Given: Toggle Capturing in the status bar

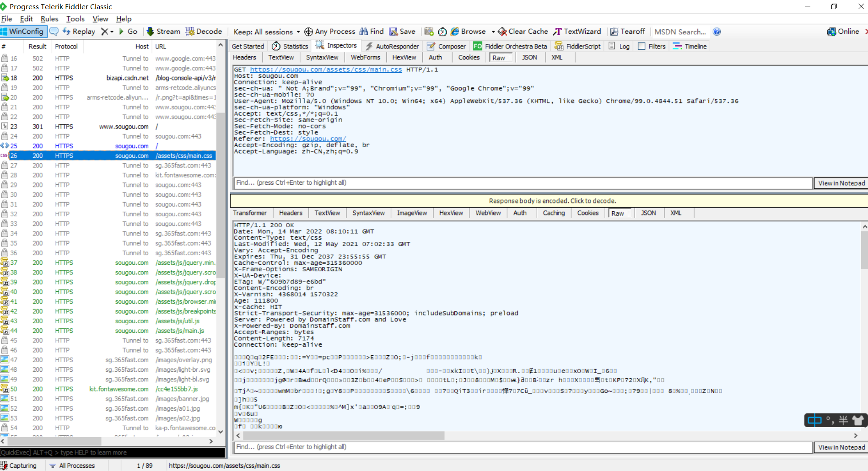Looking at the screenshot, I should pyautogui.click(x=19, y=466).
